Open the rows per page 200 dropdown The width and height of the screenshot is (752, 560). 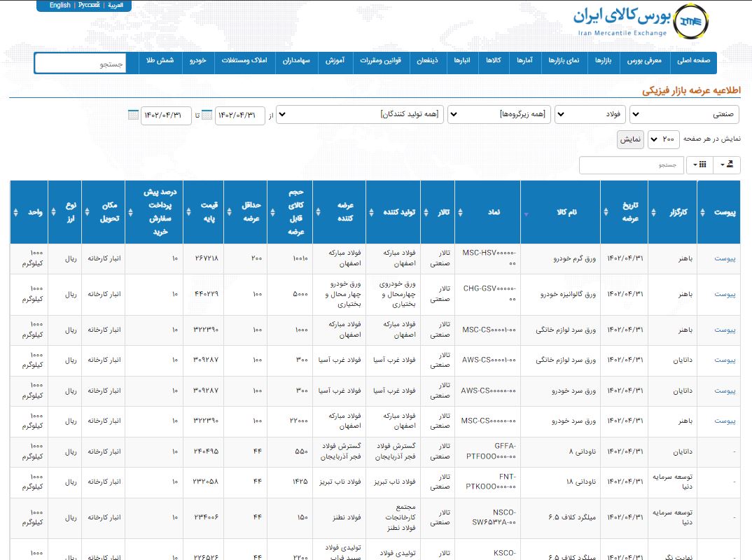tap(663, 139)
